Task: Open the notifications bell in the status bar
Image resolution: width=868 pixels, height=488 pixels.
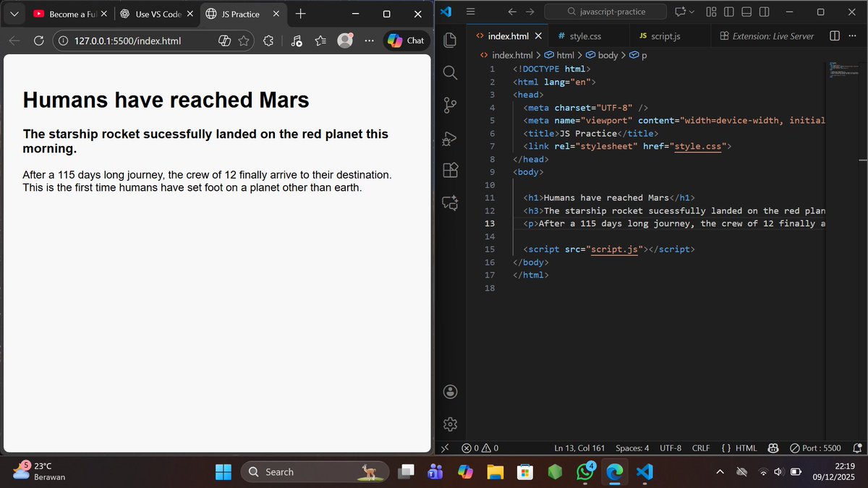Action: pos(859,448)
